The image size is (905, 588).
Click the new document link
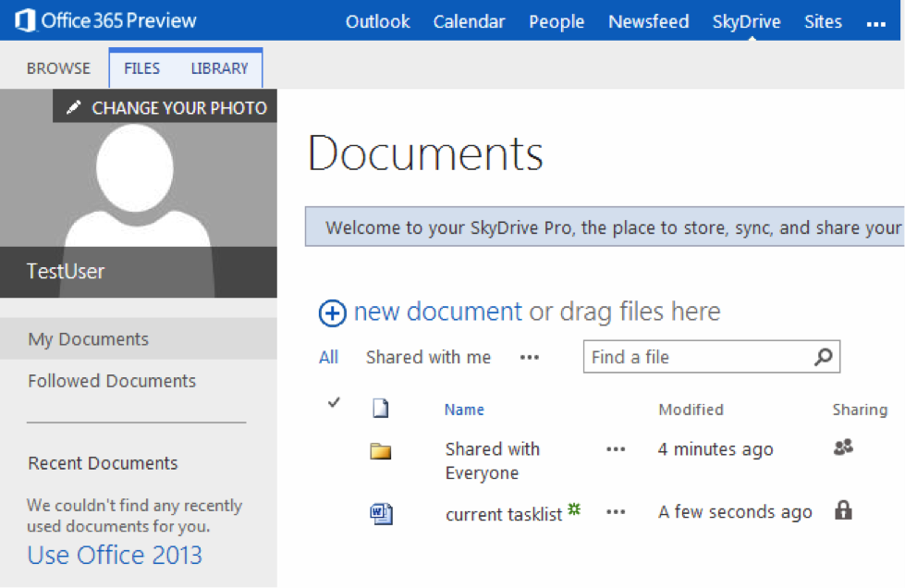point(437,312)
